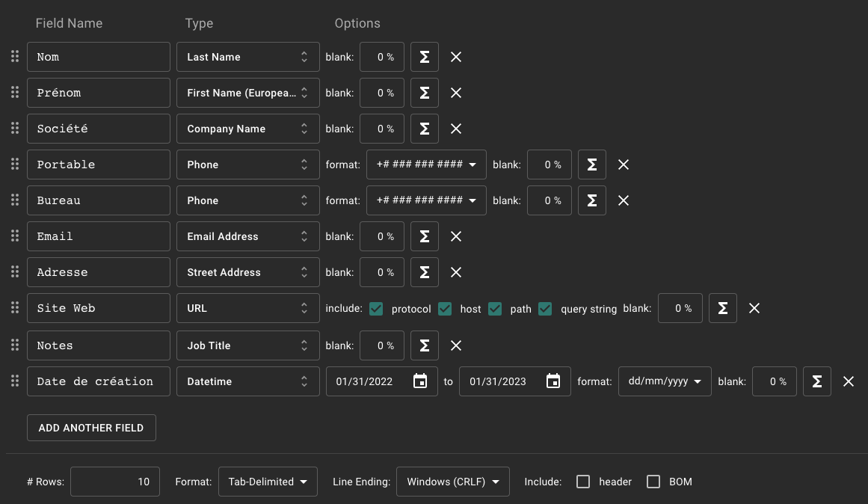The height and width of the screenshot is (504, 868).
Task: Open formula for the Portable phone field
Action: tap(592, 165)
